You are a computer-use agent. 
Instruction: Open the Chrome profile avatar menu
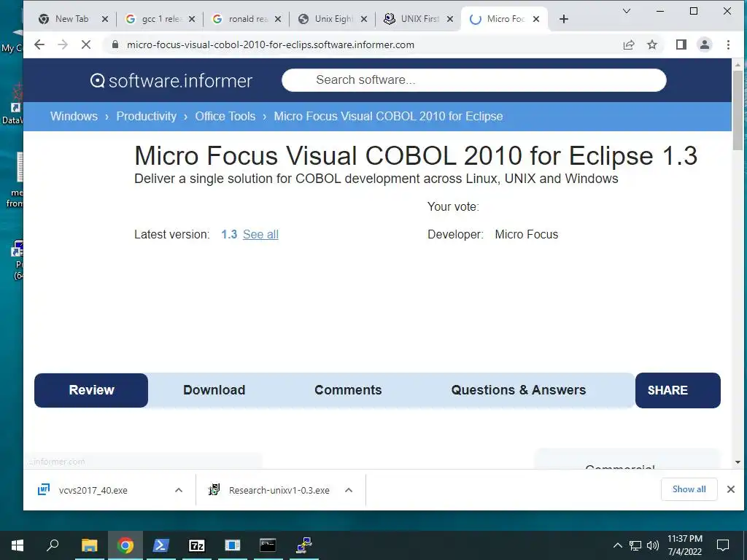[x=705, y=44]
